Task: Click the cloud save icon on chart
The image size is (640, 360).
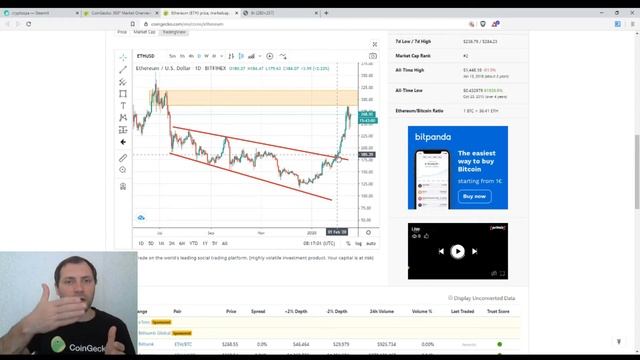Action: [141, 218]
